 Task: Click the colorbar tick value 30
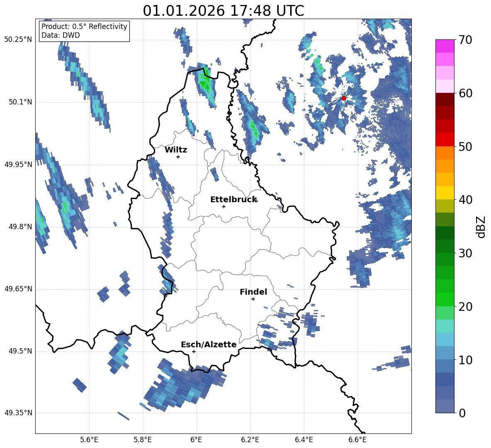pos(465,253)
